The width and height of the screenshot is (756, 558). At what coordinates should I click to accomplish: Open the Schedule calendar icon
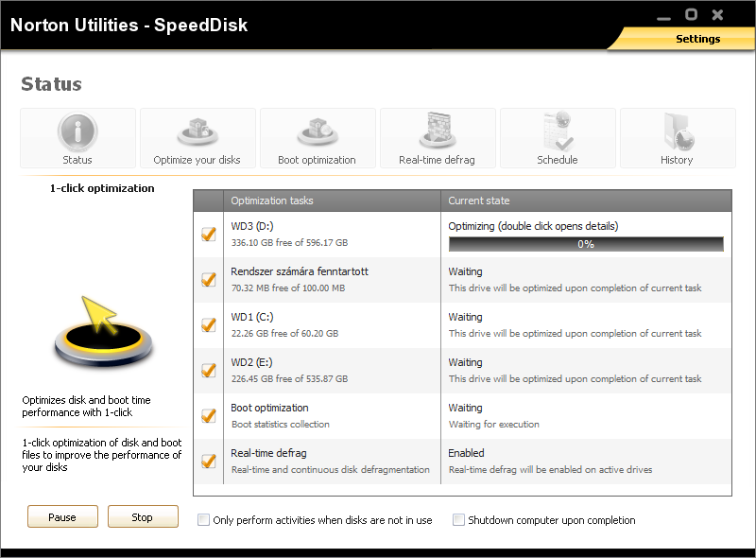(x=558, y=131)
